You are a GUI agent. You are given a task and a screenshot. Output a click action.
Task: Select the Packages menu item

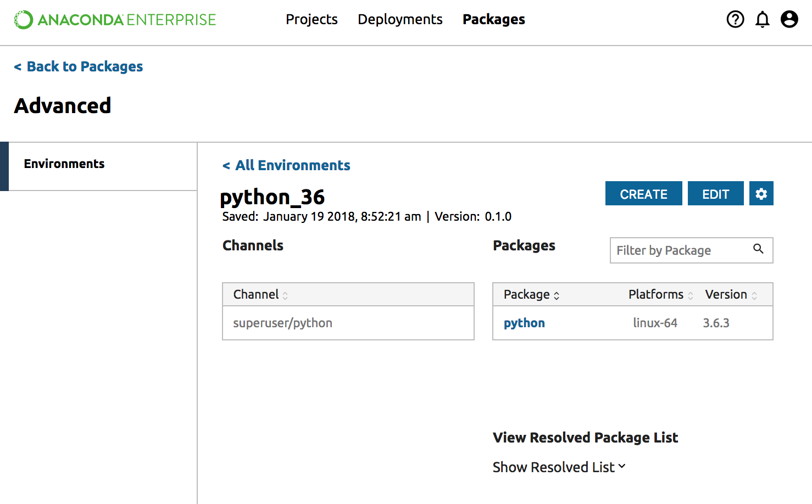click(x=493, y=20)
